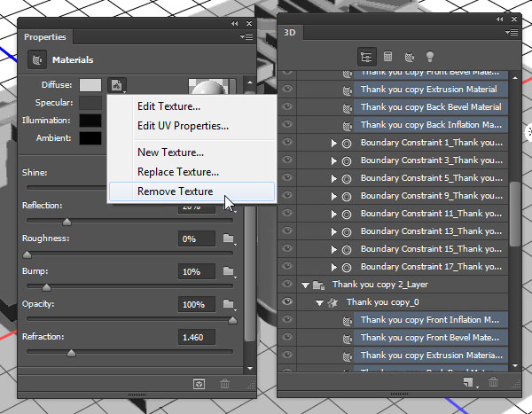532x414 pixels.
Task: Expand Boundary Constraint 15_Thank you
Action: [334, 249]
